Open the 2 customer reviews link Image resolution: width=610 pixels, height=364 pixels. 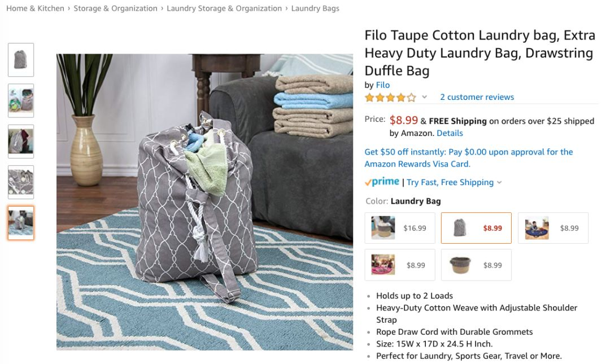477,97
